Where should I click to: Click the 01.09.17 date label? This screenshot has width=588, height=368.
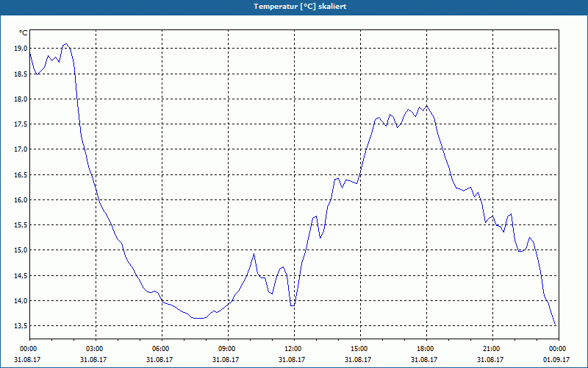pyautogui.click(x=556, y=359)
